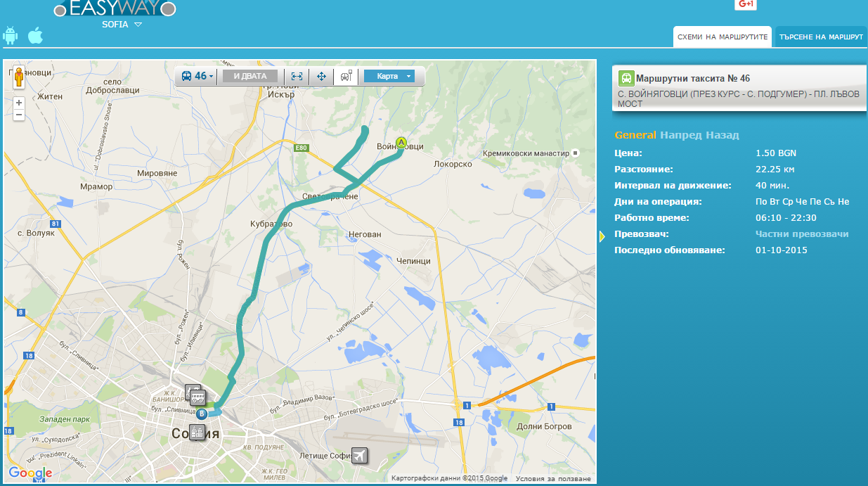The image size is (868, 486).
Task: Open the Частни превозвачи carrier link
Action: [802, 234]
